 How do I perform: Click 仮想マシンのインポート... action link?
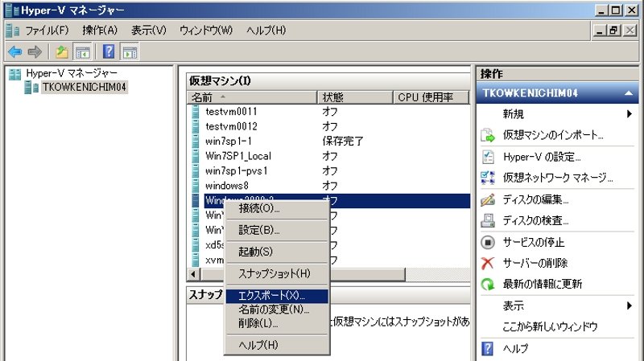point(553,135)
